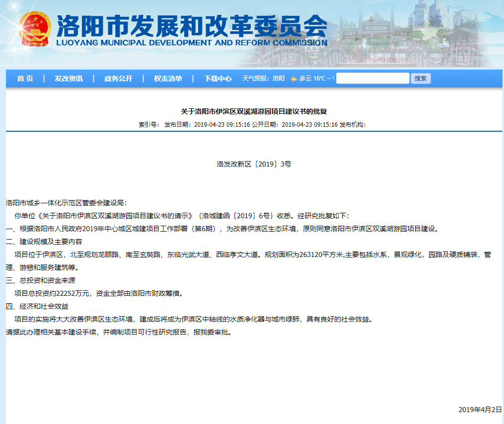Open the 发改资讯 menu item
Viewport: 504px width, 424px height.
69,79
